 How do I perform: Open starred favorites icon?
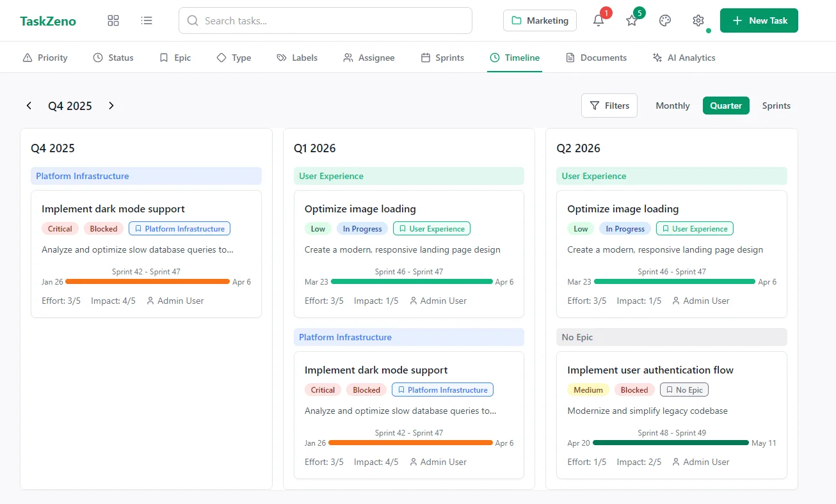click(632, 20)
